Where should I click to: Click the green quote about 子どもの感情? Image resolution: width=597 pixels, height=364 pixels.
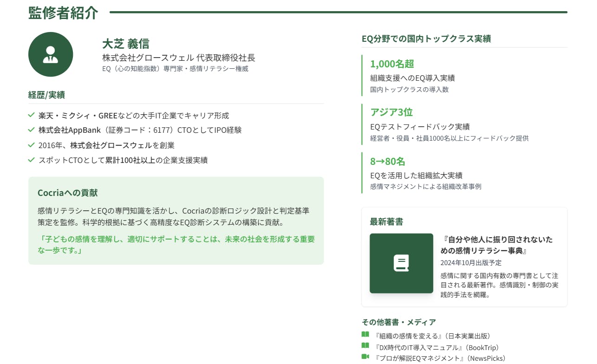tap(176, 245)
